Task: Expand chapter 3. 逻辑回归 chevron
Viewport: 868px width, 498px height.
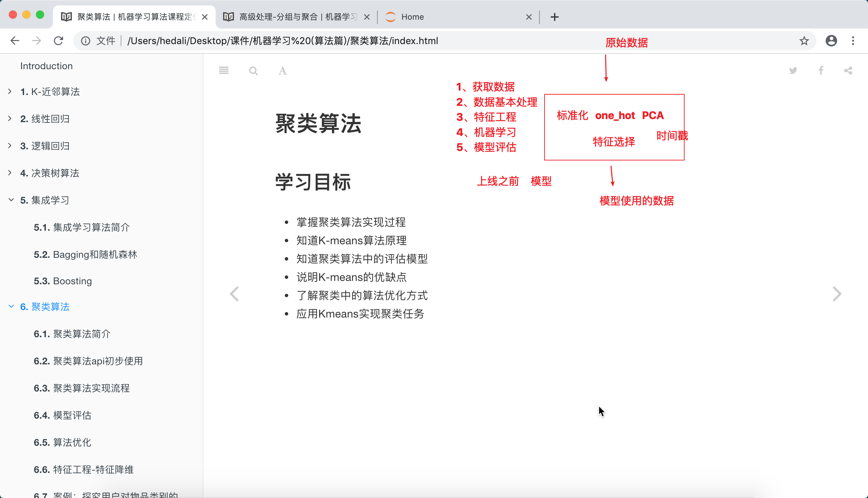Action: (10, 146)
